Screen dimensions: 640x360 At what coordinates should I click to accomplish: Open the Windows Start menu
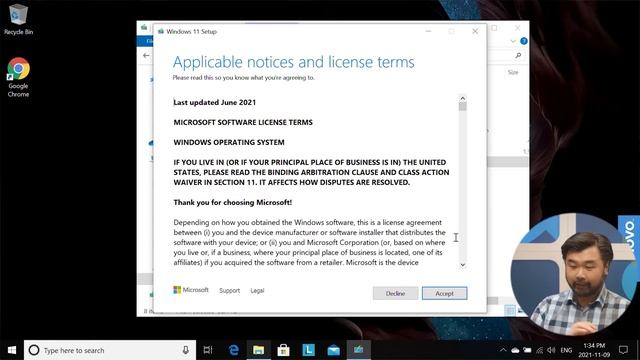12,350
